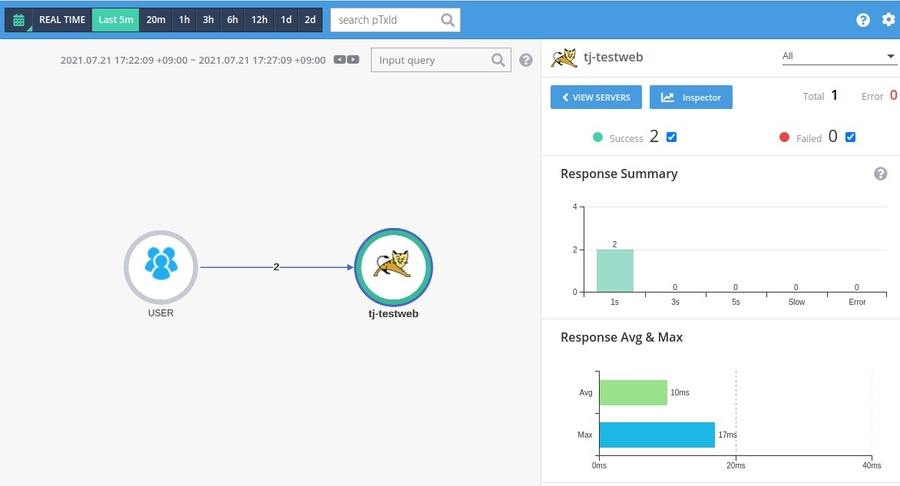Screen dimensions: 900x486
Task: Open settings gear in top bar
Action: 888,20
